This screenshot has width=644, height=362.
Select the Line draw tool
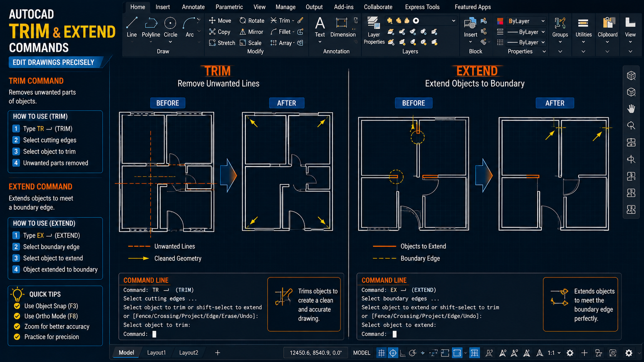132,27
